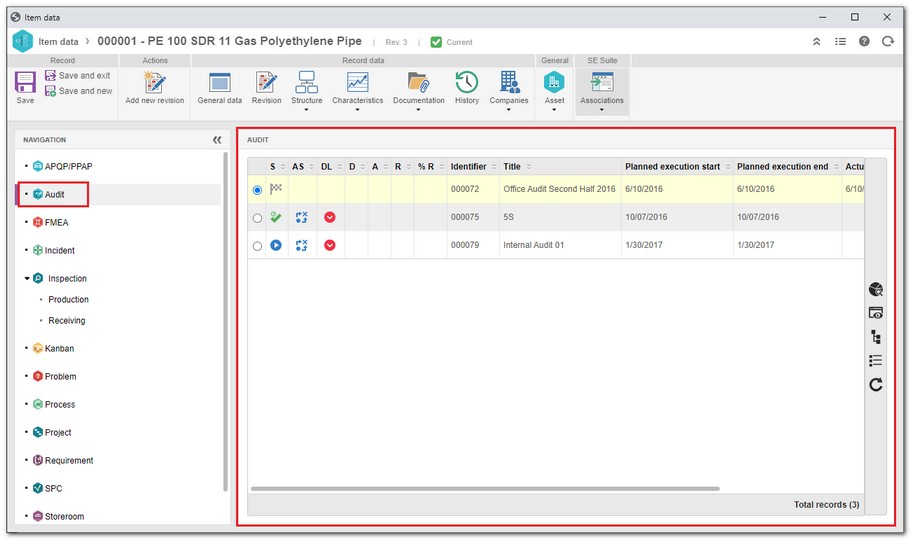The image size is (911, 540).
Task: Select APQP/PPAP in navigation
Action: 62,166
